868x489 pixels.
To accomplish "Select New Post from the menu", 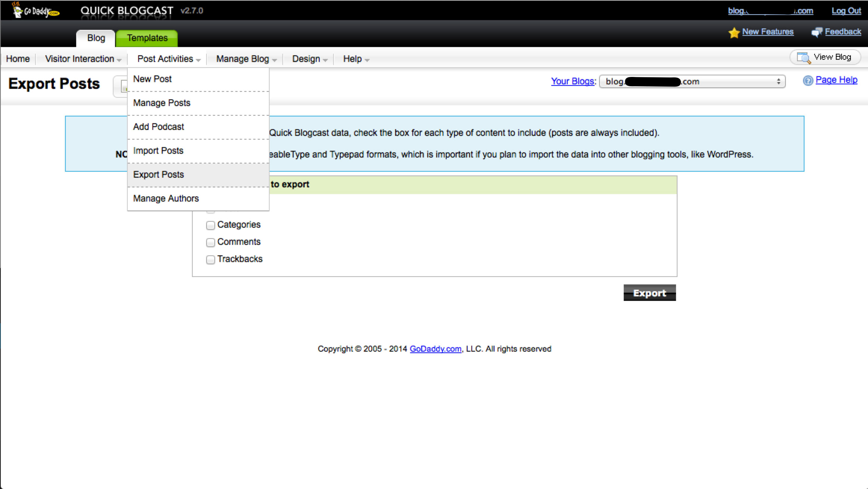I will (x=198, y=79).
